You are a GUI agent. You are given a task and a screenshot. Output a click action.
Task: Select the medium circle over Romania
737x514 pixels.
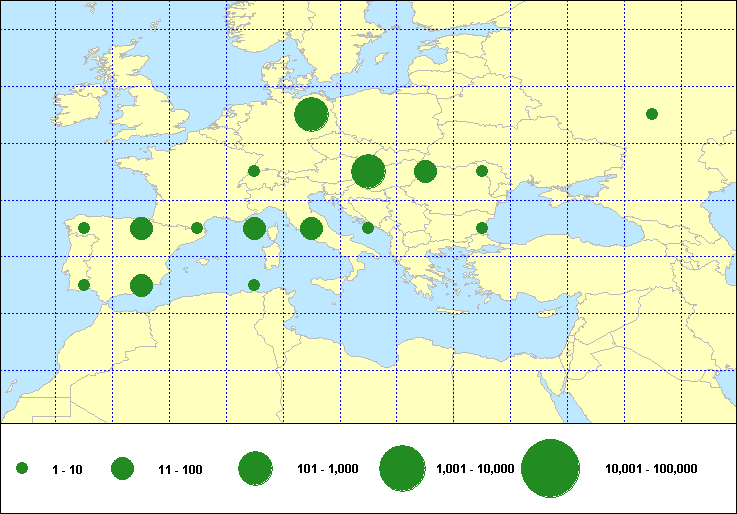[425, 171]
